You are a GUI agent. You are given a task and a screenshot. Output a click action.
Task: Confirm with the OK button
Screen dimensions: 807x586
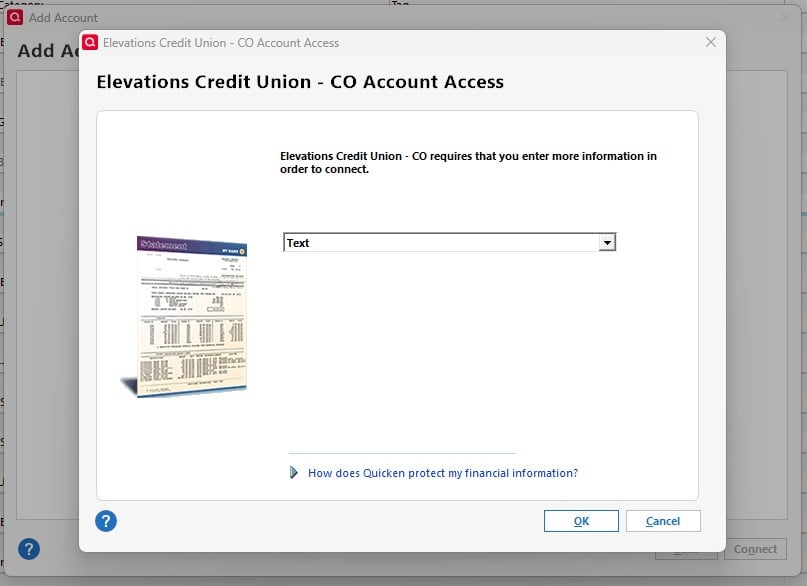click(581, 521)
